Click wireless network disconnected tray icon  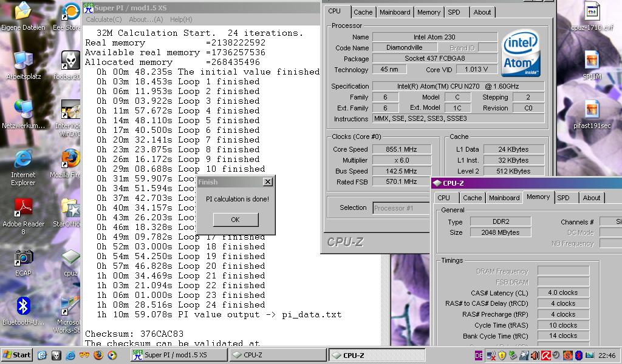[491, 356]
